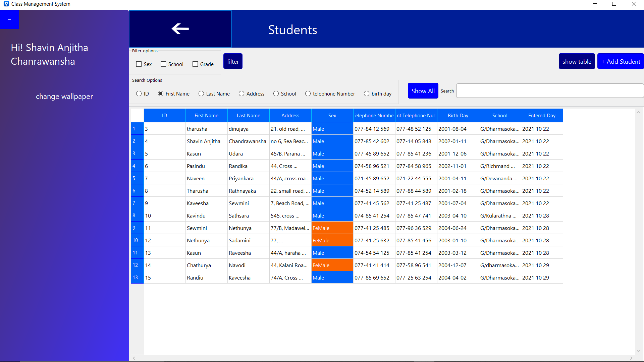The image size is (644, 362).
Task: Select the Last Name search option
Action: pos(201,94)
